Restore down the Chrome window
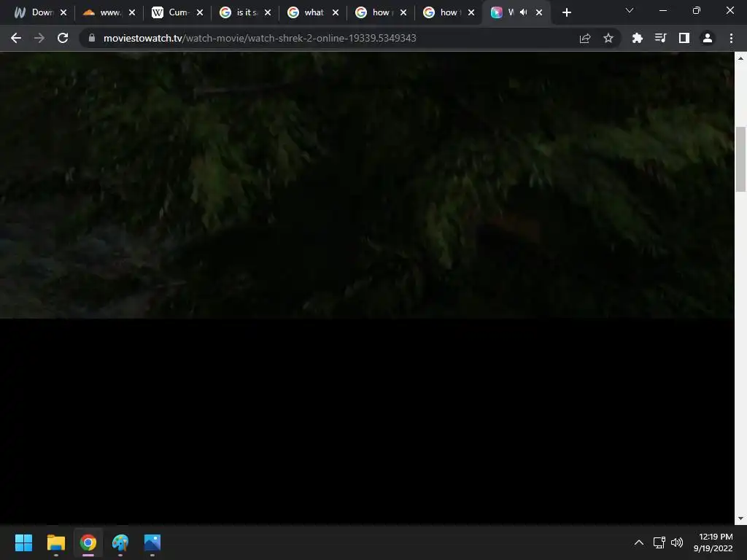 [697, 10]
